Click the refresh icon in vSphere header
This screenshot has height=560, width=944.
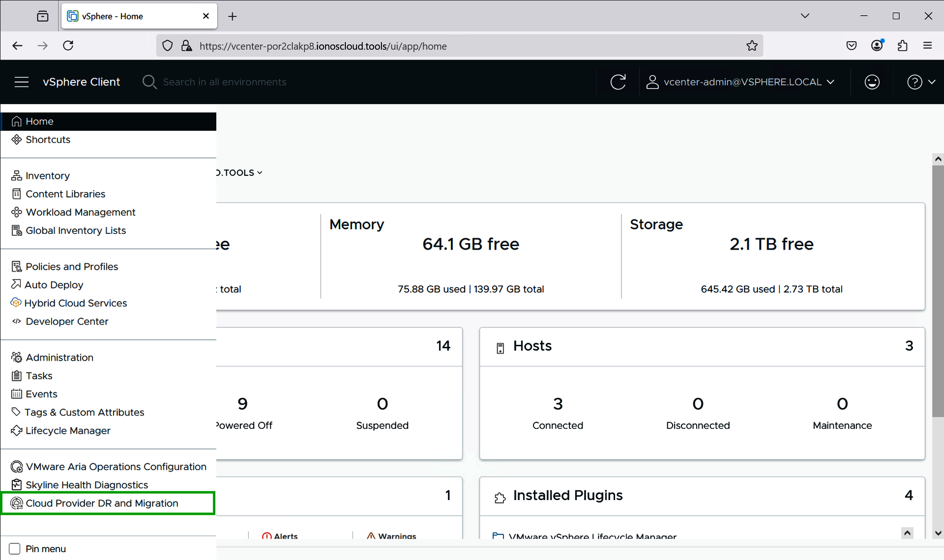pos(618,82)
